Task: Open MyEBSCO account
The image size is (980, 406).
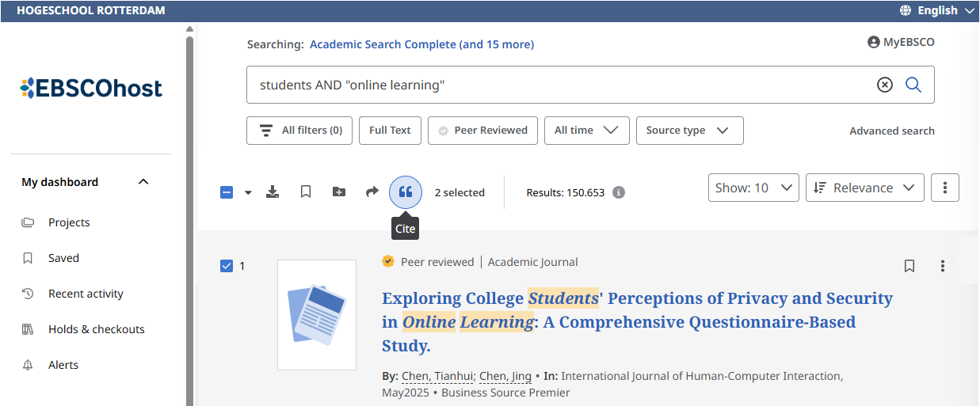Action: (x=901, y=42)
